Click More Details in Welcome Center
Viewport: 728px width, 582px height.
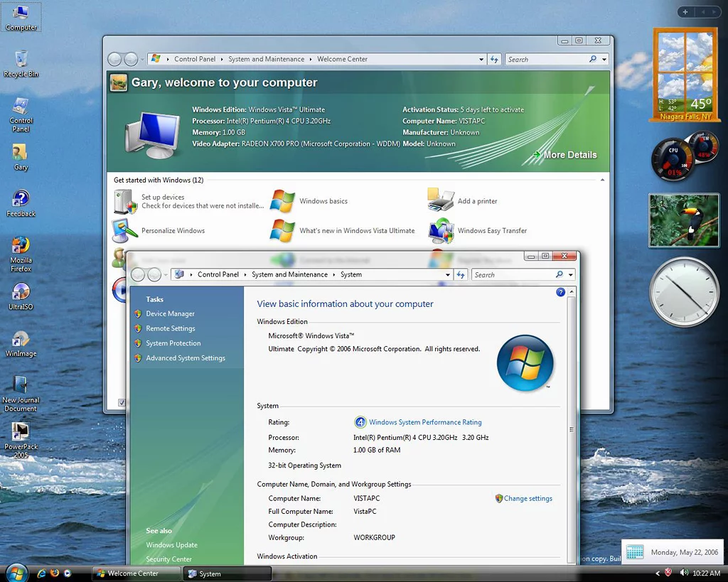pyautogui.click(x=569, y=155)
